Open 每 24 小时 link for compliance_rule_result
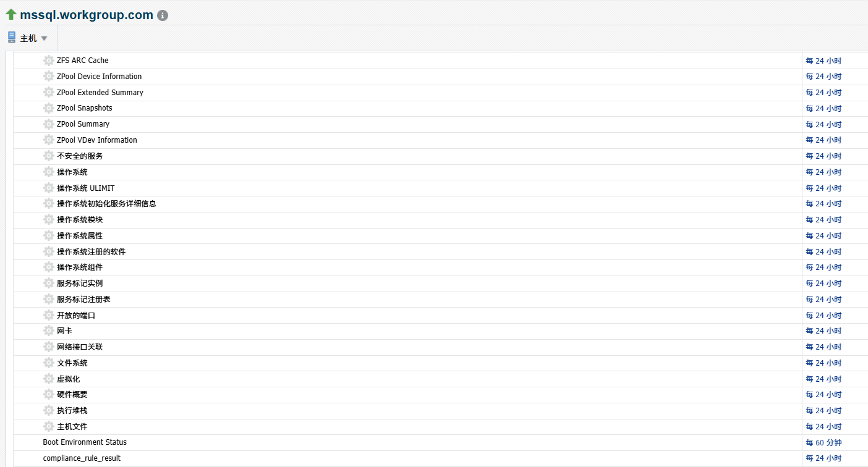The image size is (868, 467). [823, 458]
